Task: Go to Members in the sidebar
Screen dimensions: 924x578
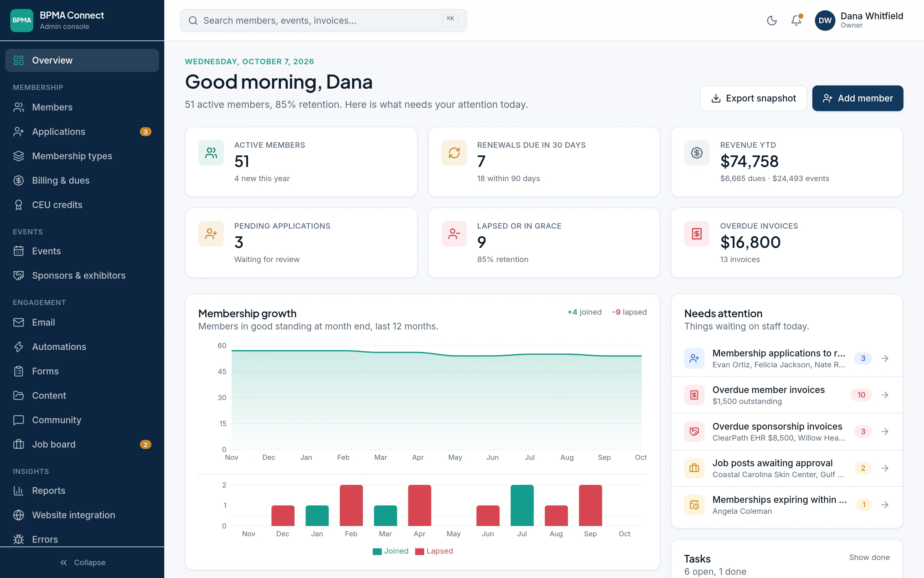Action: 82,107
